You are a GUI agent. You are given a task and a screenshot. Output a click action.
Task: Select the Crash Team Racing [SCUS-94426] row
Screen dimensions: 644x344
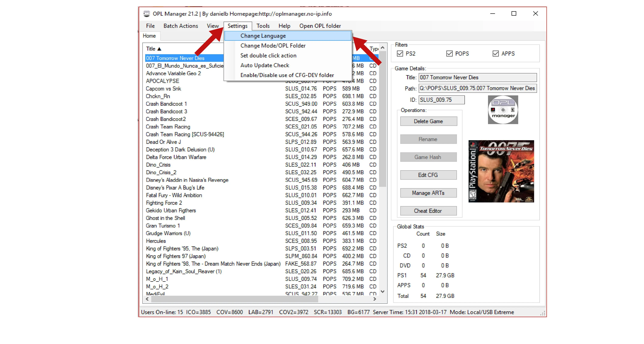pyautogui.click(x=262, y=134)
